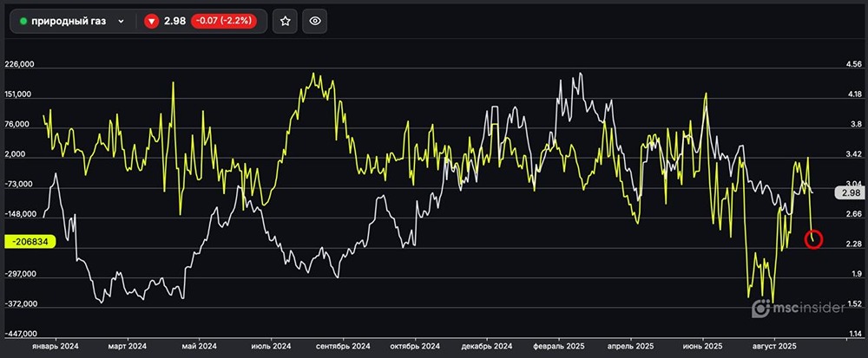Click the 4.56 right axis value
Viewport: 868px width, 358px height.
pyautogui.click(x=854, y=65)
